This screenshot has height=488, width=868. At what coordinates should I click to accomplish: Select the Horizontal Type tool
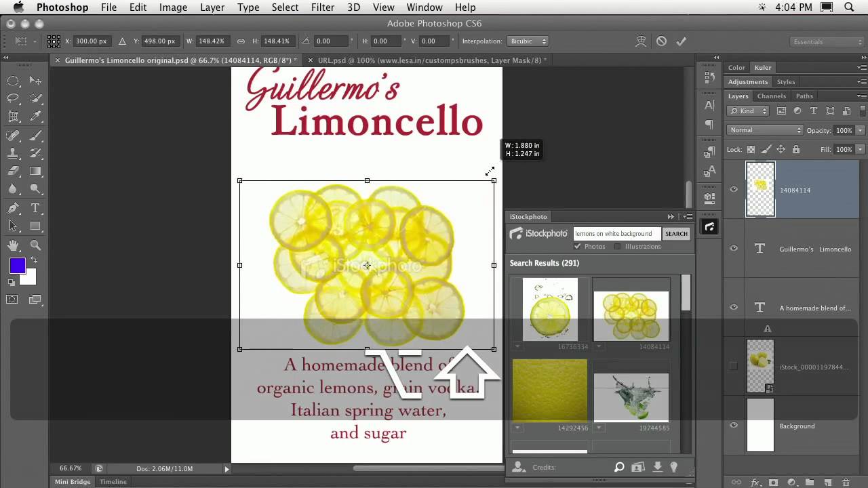pyautogui.click(x=36, y=208)
